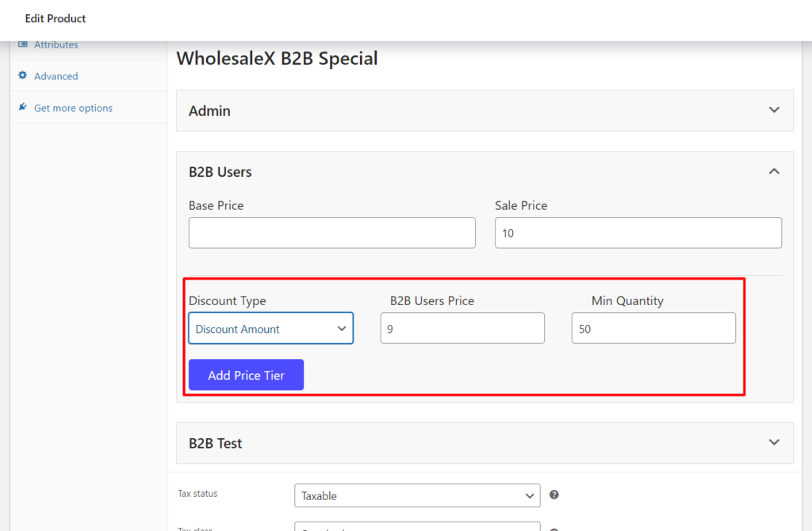The height and width of the screenshot is (531, 812).
Task: Click the Edit Product title
Action: pos(56,19)
